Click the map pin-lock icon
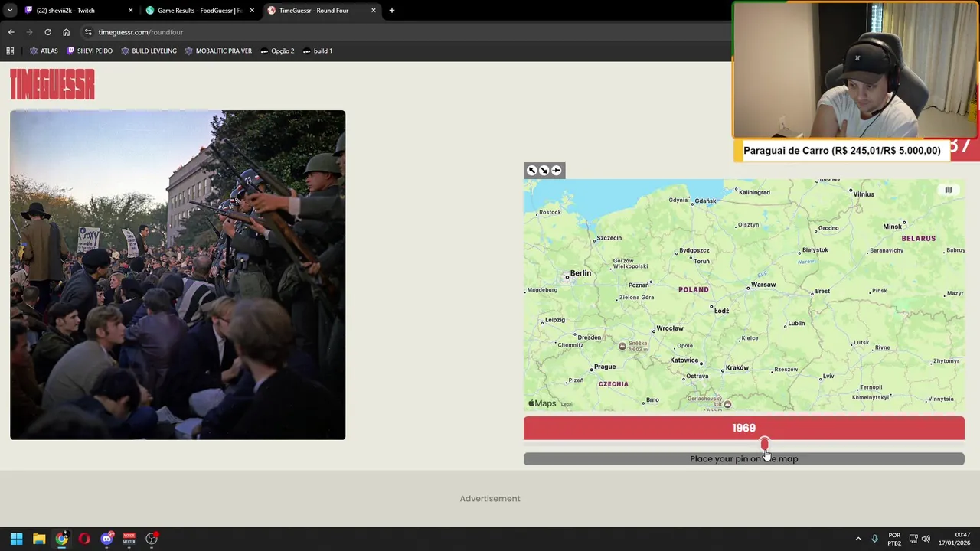The height and width of the screenshot is (551, 980). coord(557,170)
